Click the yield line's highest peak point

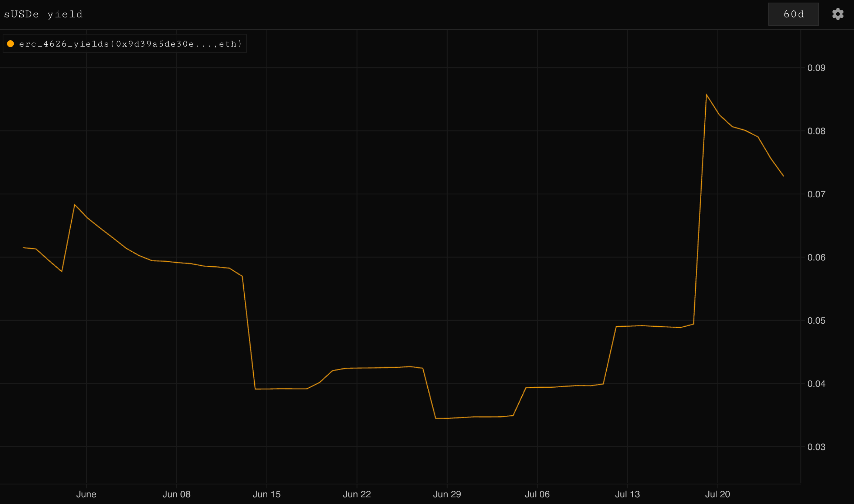(x=706, y=95)
